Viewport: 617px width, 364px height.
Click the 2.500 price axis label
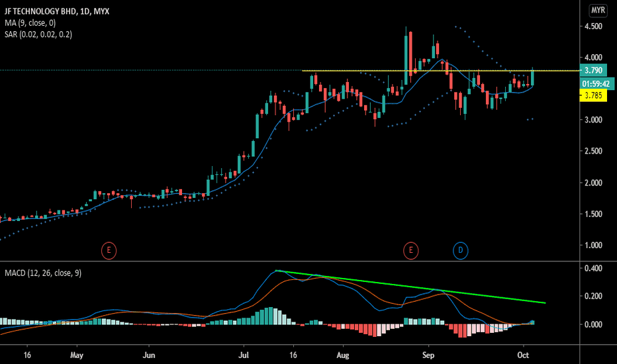point(593,151)
